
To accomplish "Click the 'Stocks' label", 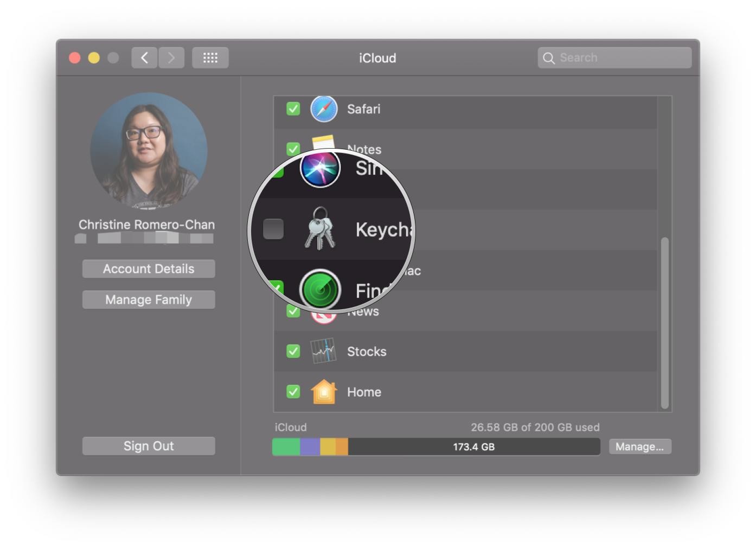I will pos(367,352).
